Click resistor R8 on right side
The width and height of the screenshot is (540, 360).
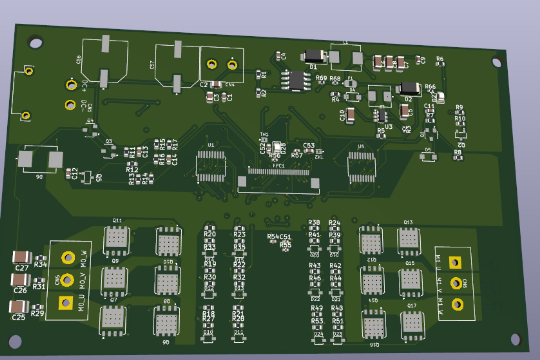458,157
